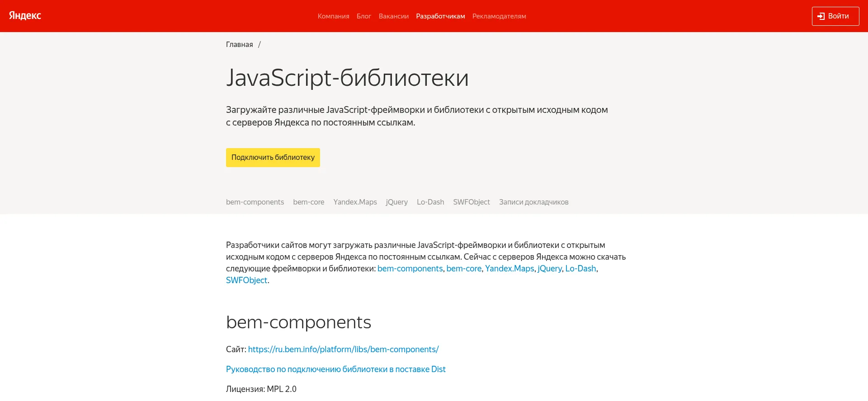Open the ru.bem.info bem-components site link
Viewport: 868px width, 401px height.
coord(343,349)
